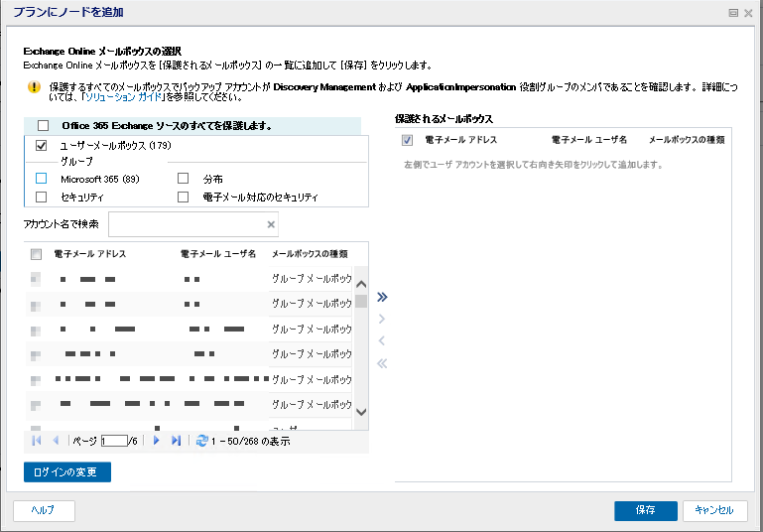Screen dimensions: 763x532
Task: Click the ヘルプ button
Action: (x=44, y=510)
